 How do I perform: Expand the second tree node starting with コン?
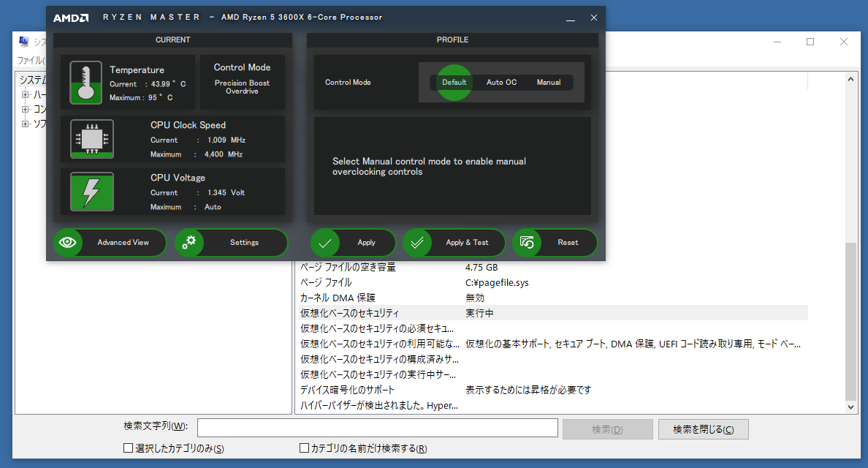pos(26,110)
